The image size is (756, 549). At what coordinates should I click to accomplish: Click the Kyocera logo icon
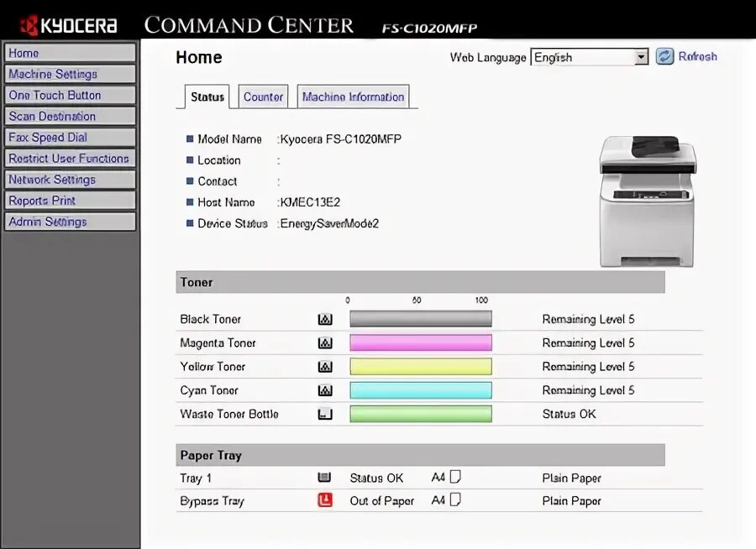[29, 25]
